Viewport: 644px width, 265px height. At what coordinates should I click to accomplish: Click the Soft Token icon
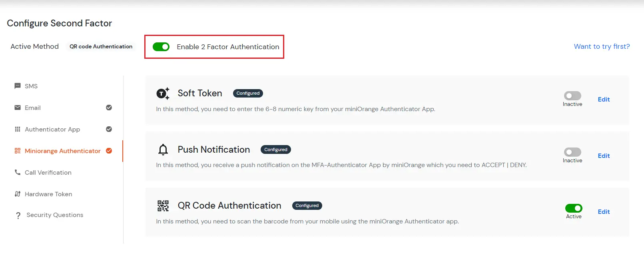click(163, 94)
